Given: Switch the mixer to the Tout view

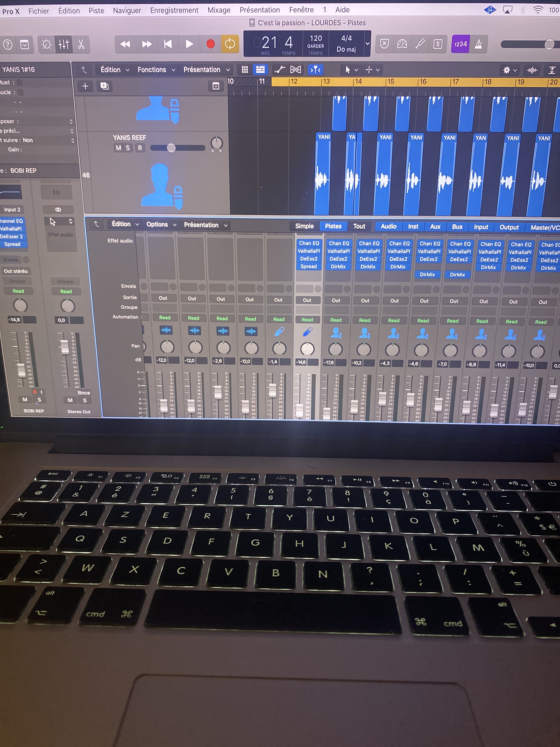Looking at the screenshot, I should (x=359, y=226).
